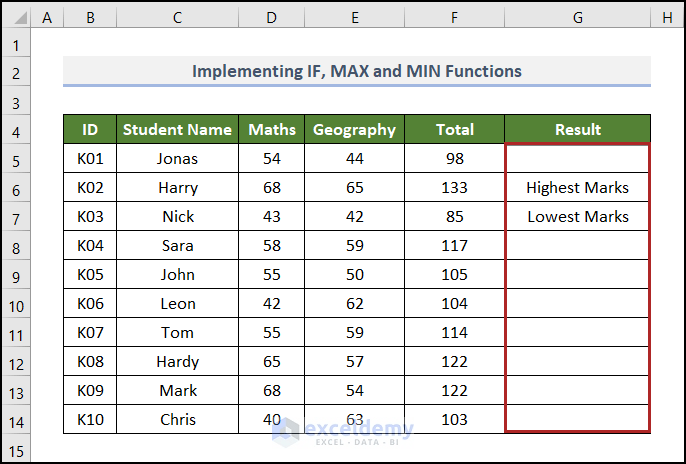Select cell with ID K01
The height and width of the screenshot is (464, 686).
[x=90, y=158]
